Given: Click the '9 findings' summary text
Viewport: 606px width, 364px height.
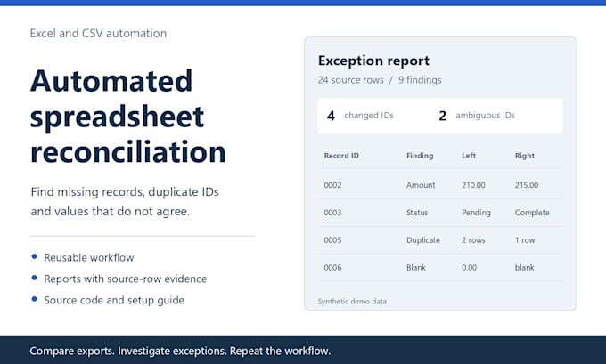Looking at the screenshot, I should [x=420, y=80].
